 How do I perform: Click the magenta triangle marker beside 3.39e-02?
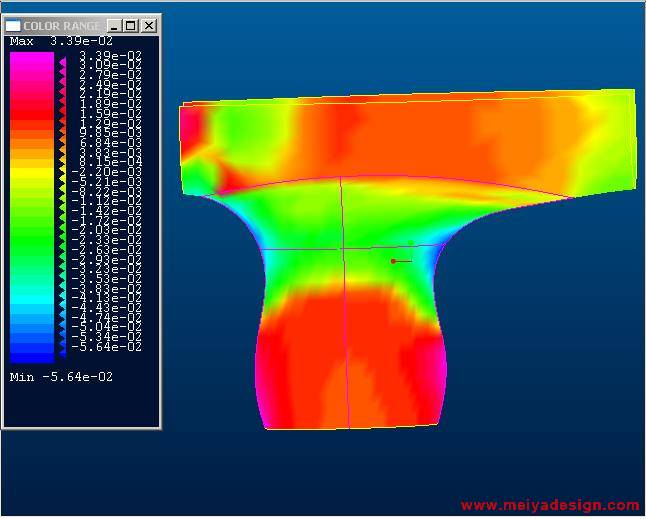point(63,62)
